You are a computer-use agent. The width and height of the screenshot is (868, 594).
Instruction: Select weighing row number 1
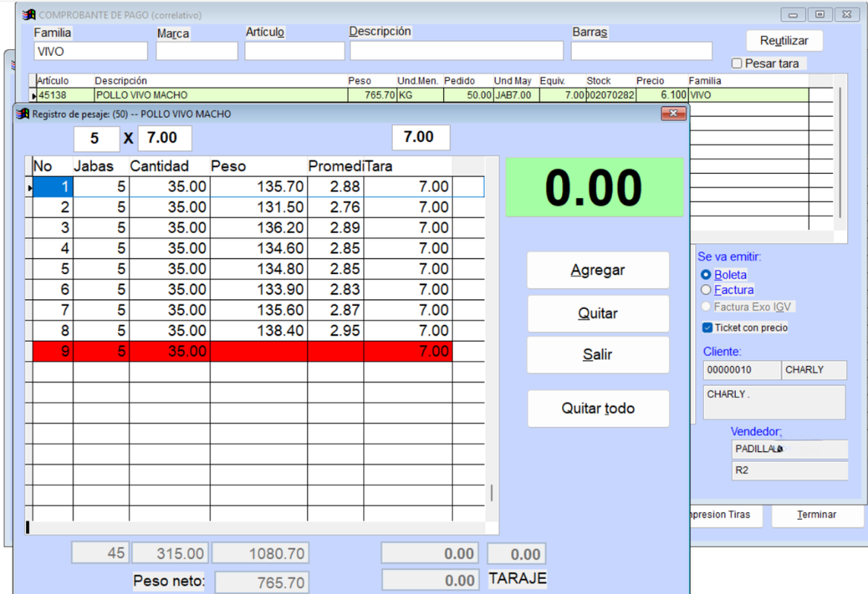tap(53, 186)
